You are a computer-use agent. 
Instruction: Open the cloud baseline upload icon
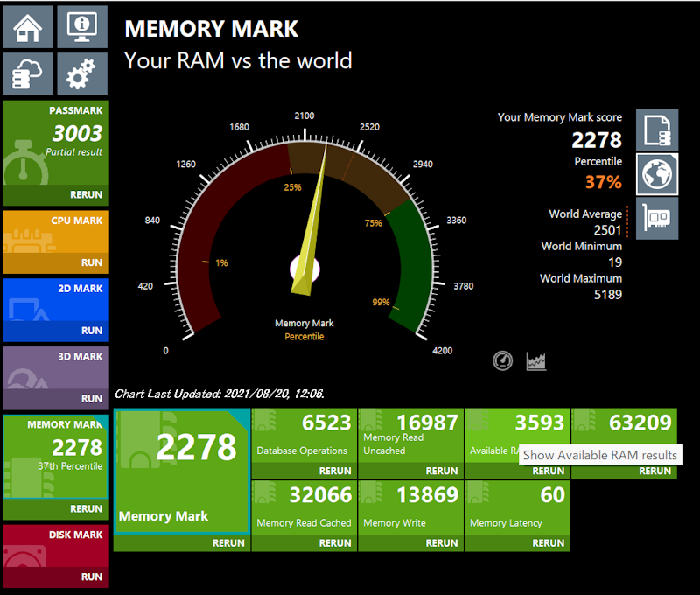coord(28,73)
